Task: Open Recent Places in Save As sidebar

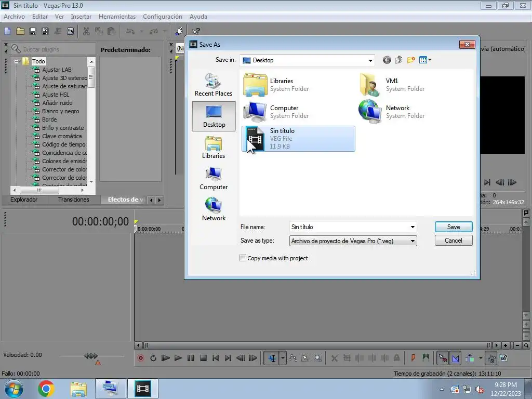Action: click(x=214, y=85)
